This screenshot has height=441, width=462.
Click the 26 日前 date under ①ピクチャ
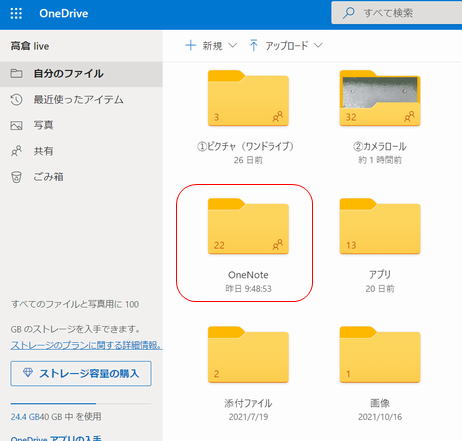(248, 160)
